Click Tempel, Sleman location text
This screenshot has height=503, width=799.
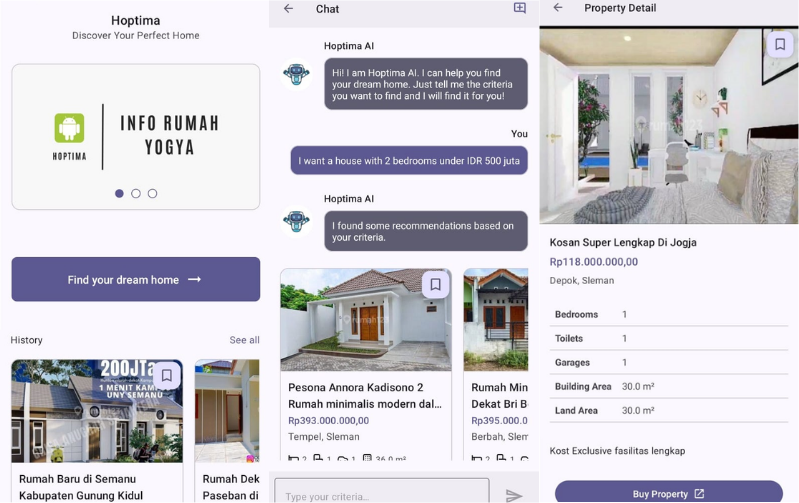tap(324, 437)
